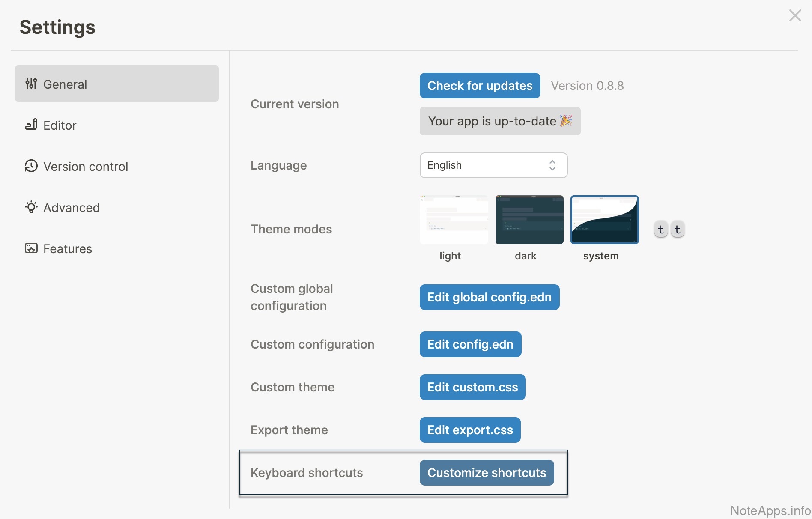Select the light theme mode thumbnail

pyautogui.click(x=454, y=220)
